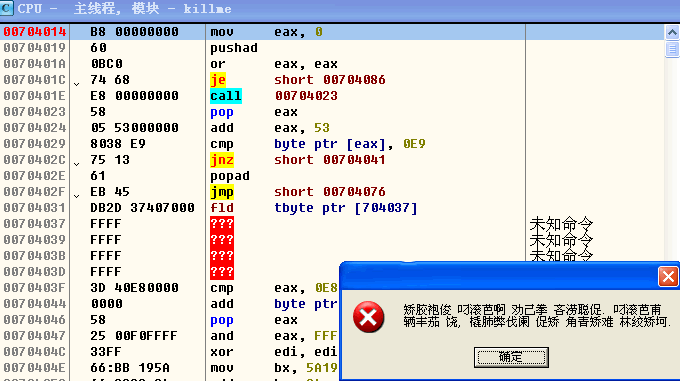Select the address 00704047 and row
The image size is (680, 381).
click(x=170, y=336)
